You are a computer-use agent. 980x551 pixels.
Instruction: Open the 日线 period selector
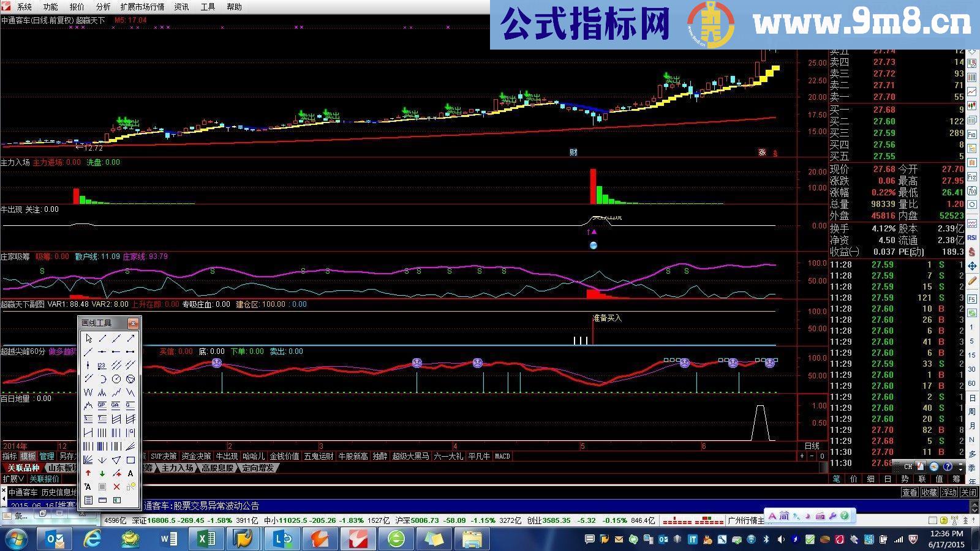coord(812,446)
